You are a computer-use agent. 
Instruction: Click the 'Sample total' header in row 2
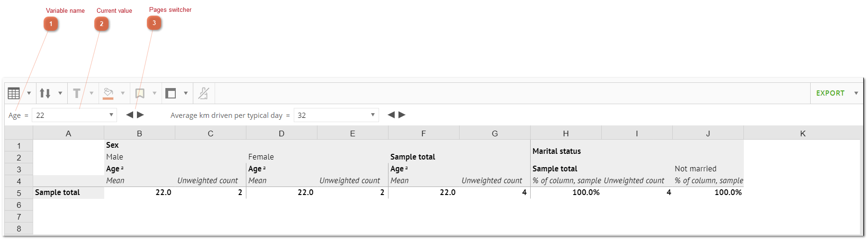pyautogui.click(x=413, y=157)
